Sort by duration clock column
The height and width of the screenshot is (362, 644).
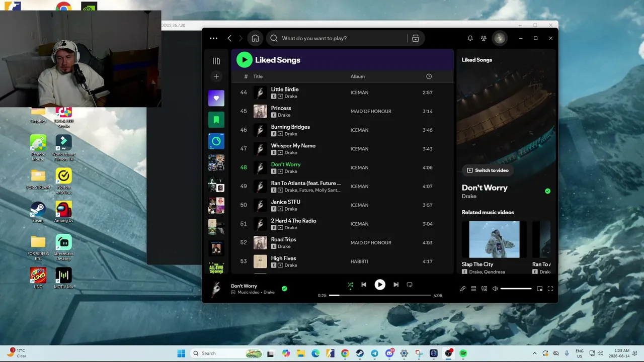pyautogui.click(x=429, y=76)
